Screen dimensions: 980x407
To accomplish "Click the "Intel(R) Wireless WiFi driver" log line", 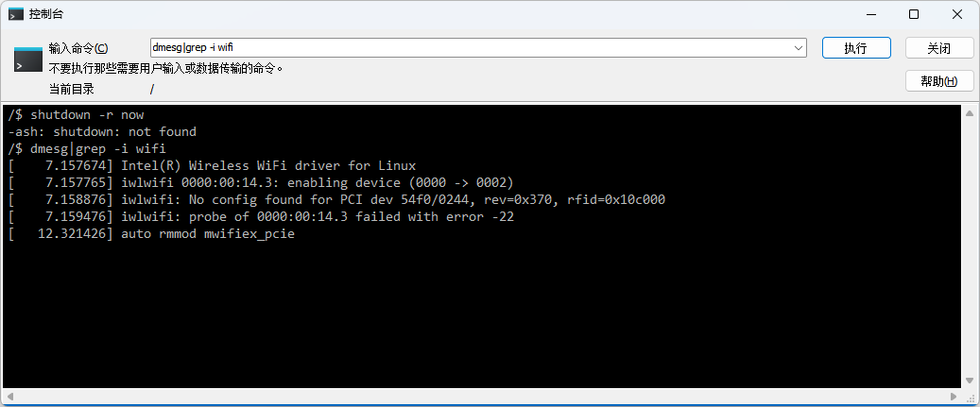I will [x=268, y=165].
